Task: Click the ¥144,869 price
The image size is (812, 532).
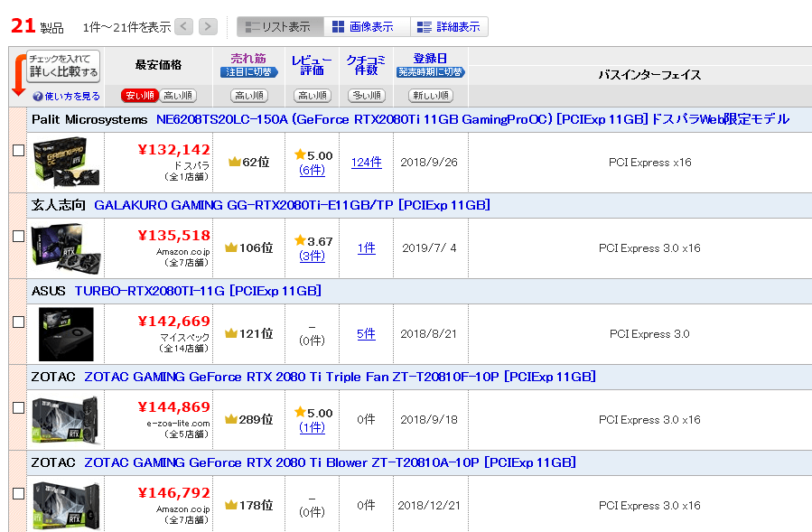Action: 174,407
